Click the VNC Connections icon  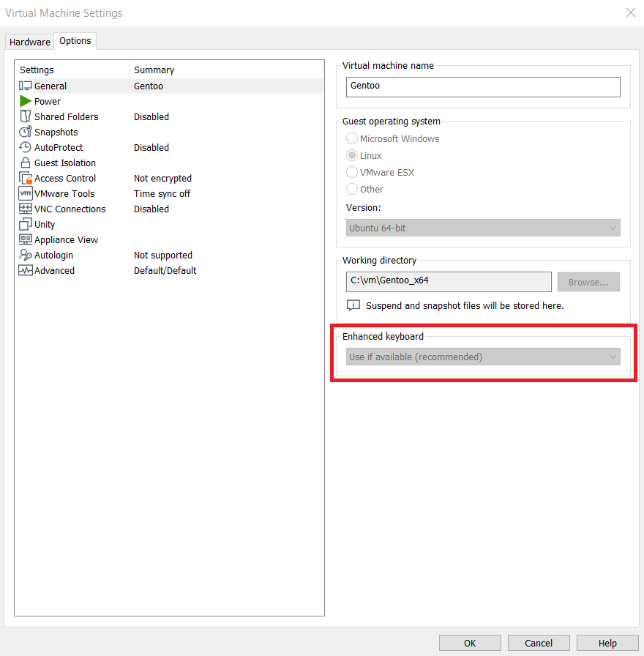click(x=26, y=209)
